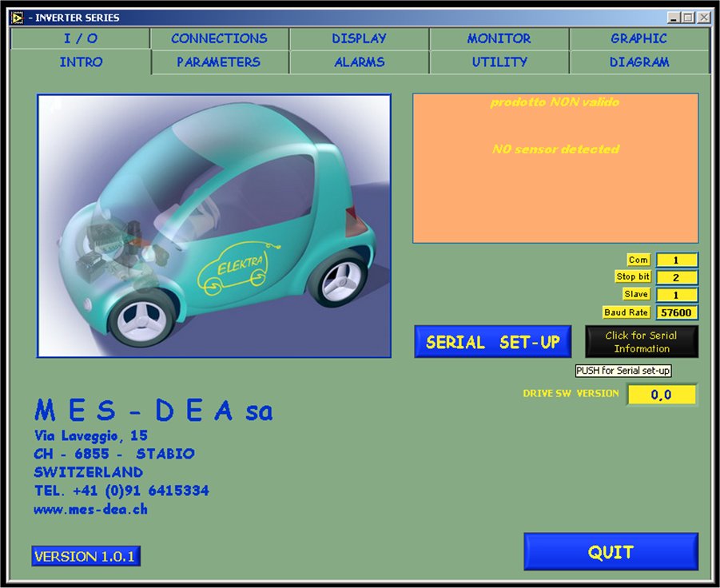Image resolution: width=720 pixels, height=588 pixels.
Task: Click the VERSION 1.0.1 label
Action: [86, 556]
